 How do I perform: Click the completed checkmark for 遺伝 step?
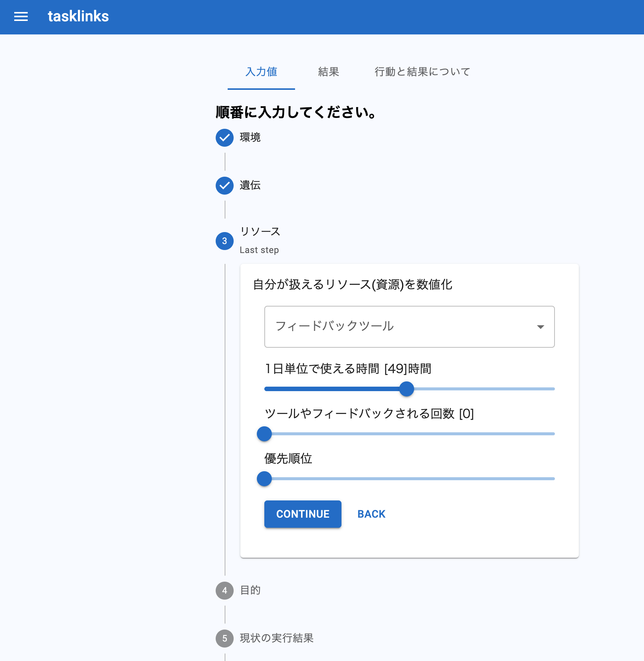click(224, 186)
